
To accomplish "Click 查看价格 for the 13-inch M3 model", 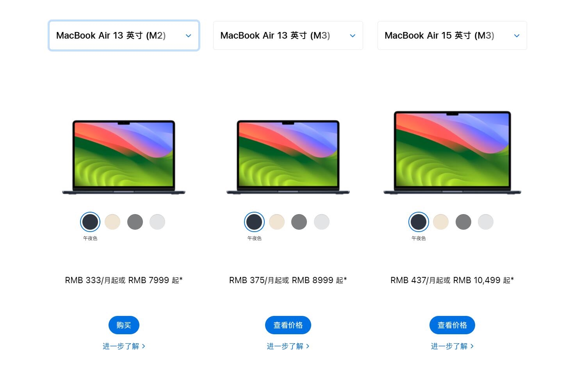I will click(288, 325).
